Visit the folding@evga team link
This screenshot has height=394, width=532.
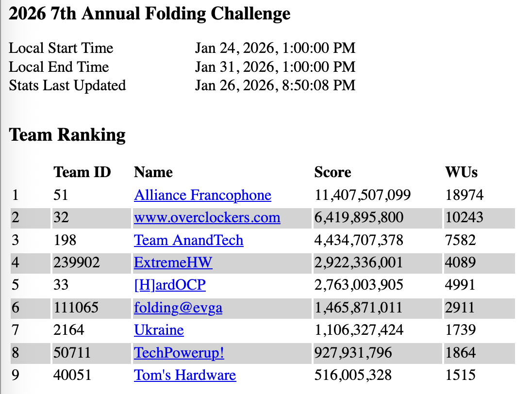[x=178, y=307]
